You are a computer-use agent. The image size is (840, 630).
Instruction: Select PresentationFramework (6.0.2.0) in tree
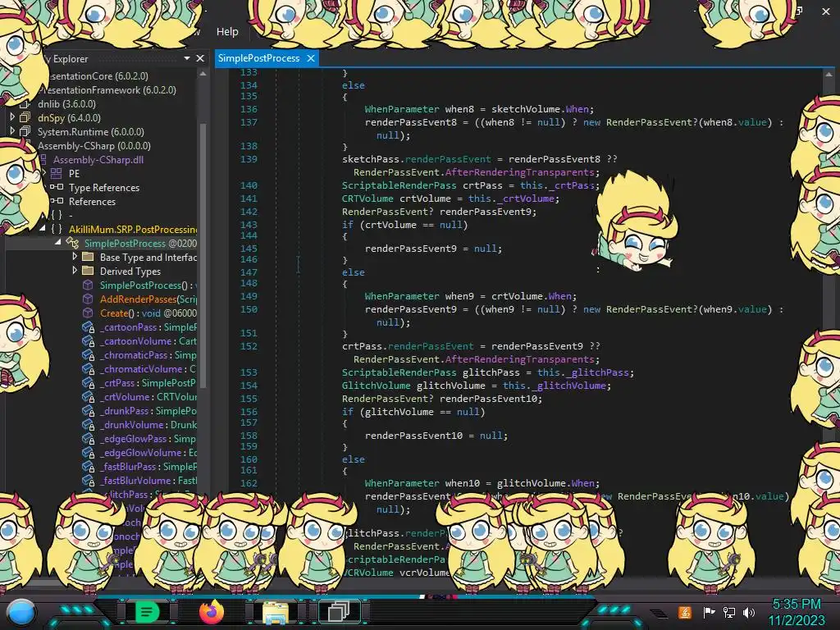[x=107, y=90]
